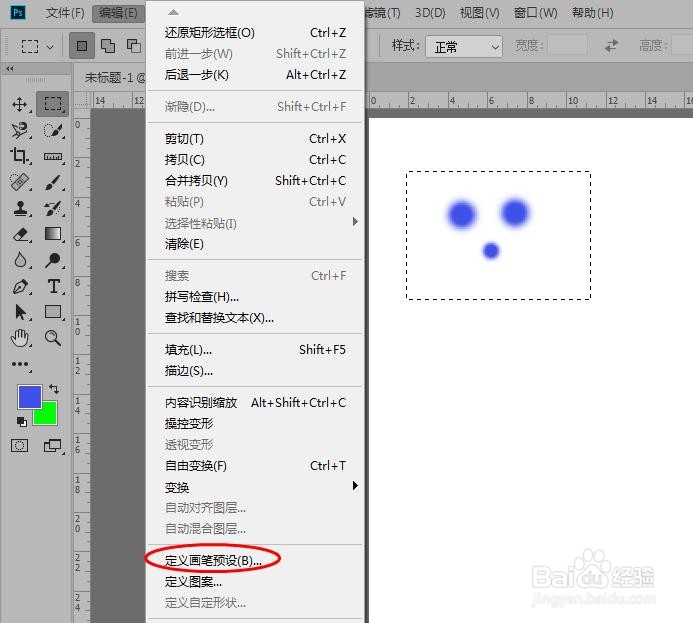Click the green background color swatch

pyautogui.click(x=49, y=416)
